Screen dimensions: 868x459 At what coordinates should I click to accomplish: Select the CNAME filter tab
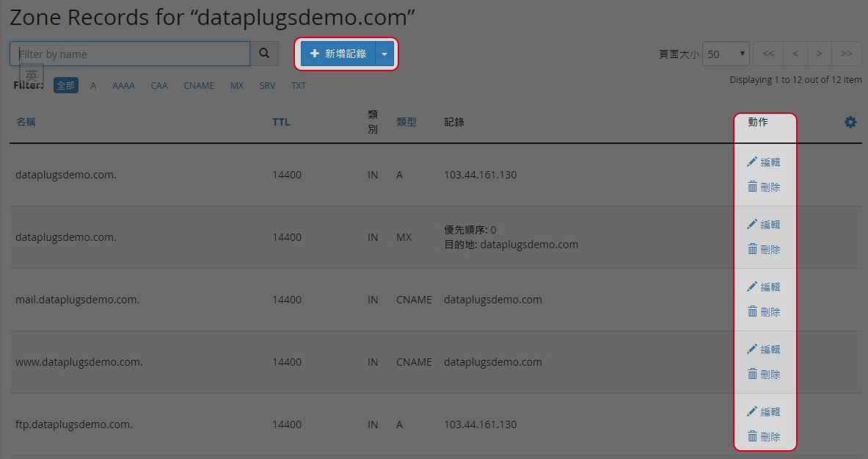[x=199, y=85]
